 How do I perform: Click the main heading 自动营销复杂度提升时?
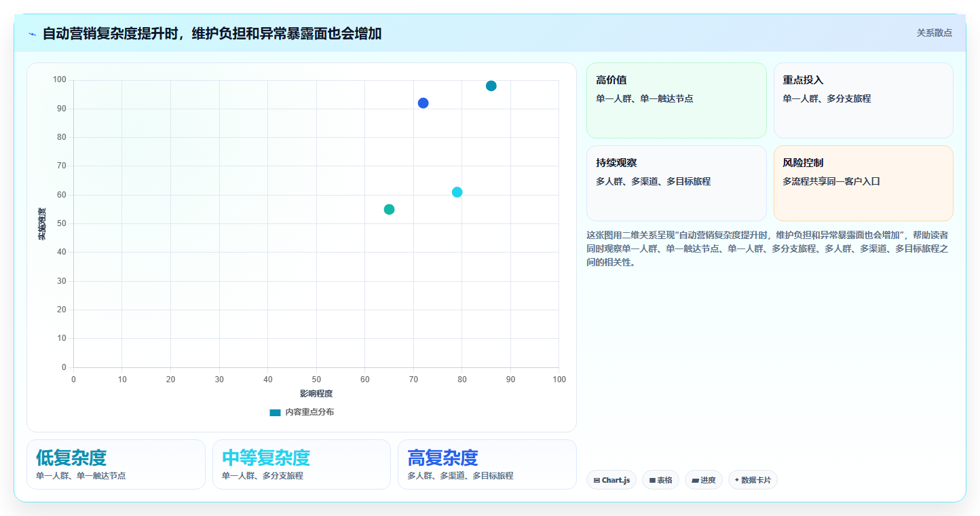click(x=212, y=33)
